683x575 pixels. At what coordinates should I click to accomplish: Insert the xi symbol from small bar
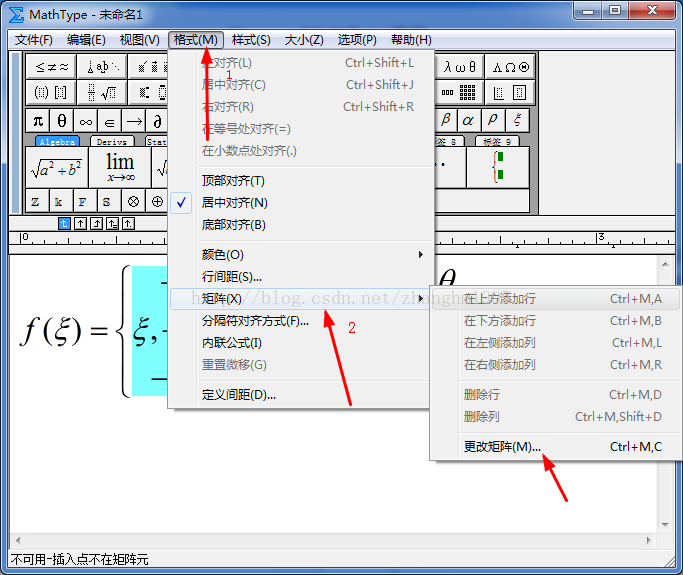click(517, 120)
